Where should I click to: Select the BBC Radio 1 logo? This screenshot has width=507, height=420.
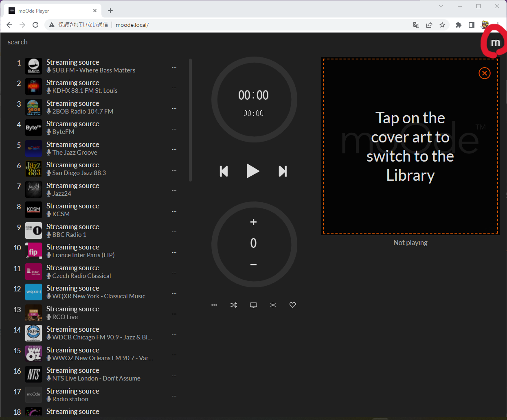click(x=33, y=230)
